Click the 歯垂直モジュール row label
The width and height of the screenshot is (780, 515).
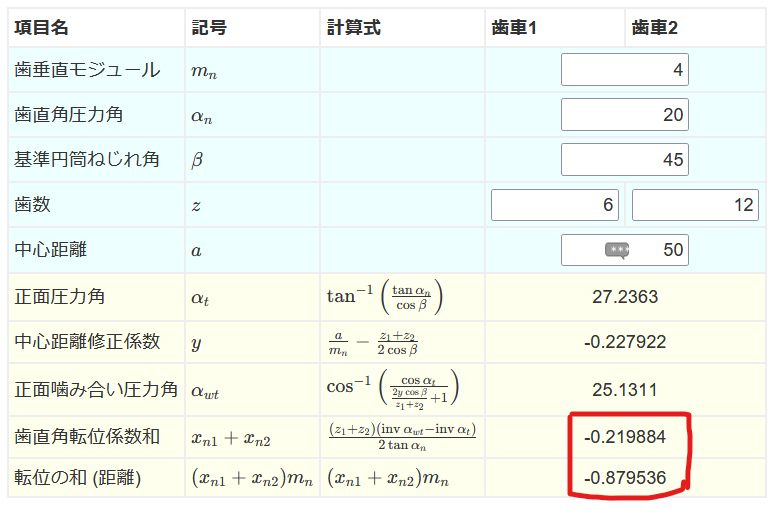pos(87,70)
